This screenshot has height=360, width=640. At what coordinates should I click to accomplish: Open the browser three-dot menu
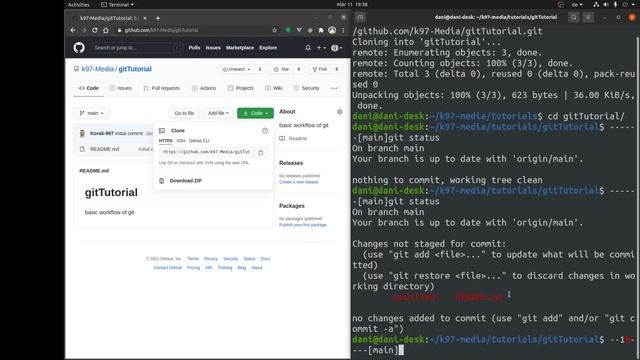[x=343, y=30]
